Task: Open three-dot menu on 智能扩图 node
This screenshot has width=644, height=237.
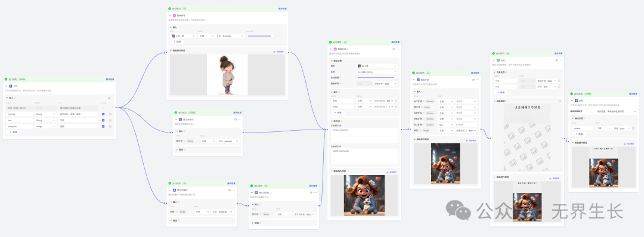Action: coord(477,79)
